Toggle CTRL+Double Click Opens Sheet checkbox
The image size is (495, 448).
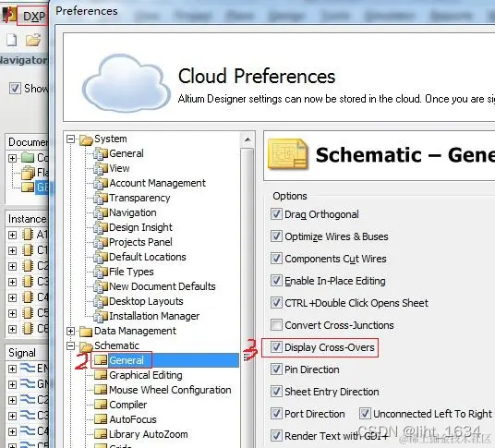(x=276, y=302)
